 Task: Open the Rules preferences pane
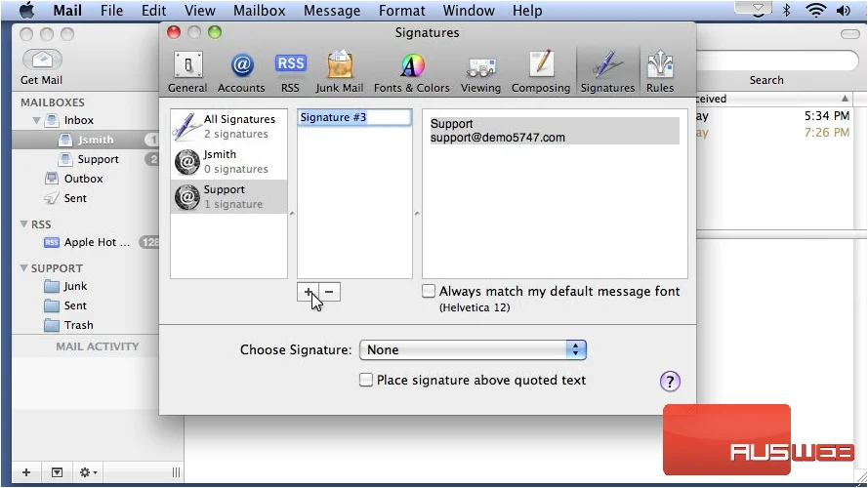[660, 72]
